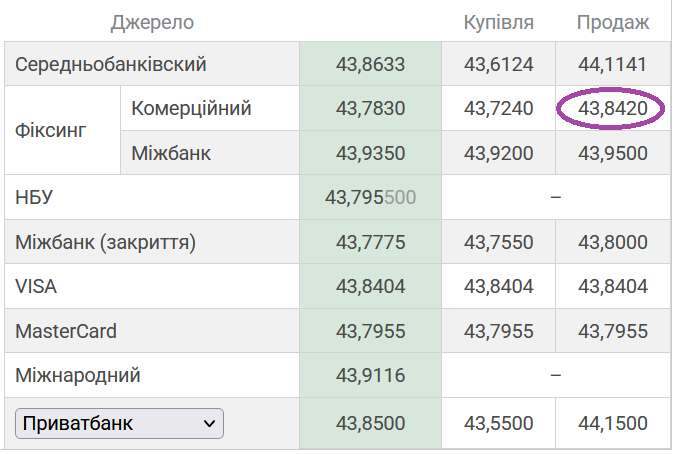Click Приватбанк sell rate 44,1500
This screenshot has width=677, height=454.
click(x=613, y=424)
